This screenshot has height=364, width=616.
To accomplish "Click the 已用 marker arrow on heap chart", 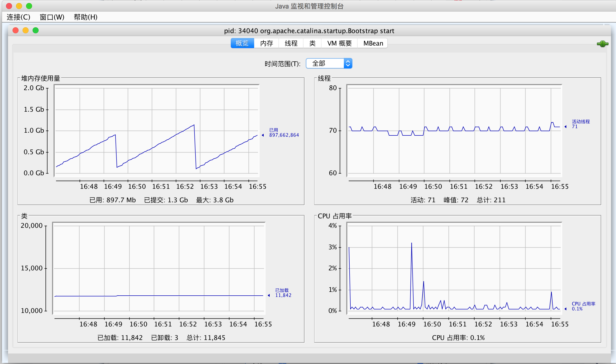I will [x=263, y=135].
